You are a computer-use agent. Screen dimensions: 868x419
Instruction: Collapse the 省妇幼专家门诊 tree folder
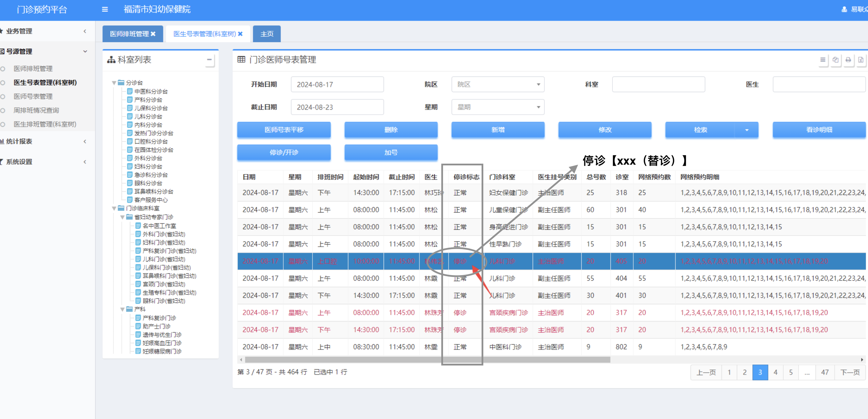coord(122,217)
